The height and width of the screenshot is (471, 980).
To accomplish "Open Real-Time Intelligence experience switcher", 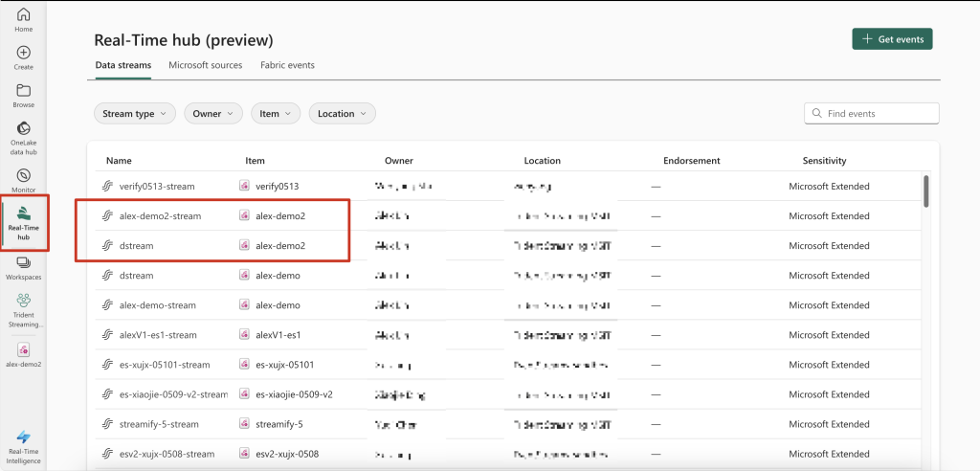I will 24,447.
